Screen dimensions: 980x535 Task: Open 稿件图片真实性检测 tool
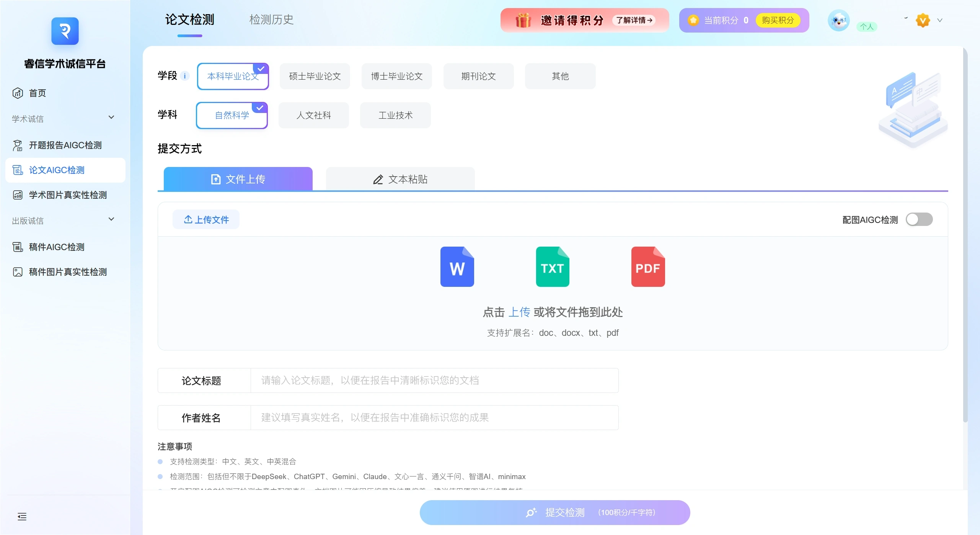[68, 272]
